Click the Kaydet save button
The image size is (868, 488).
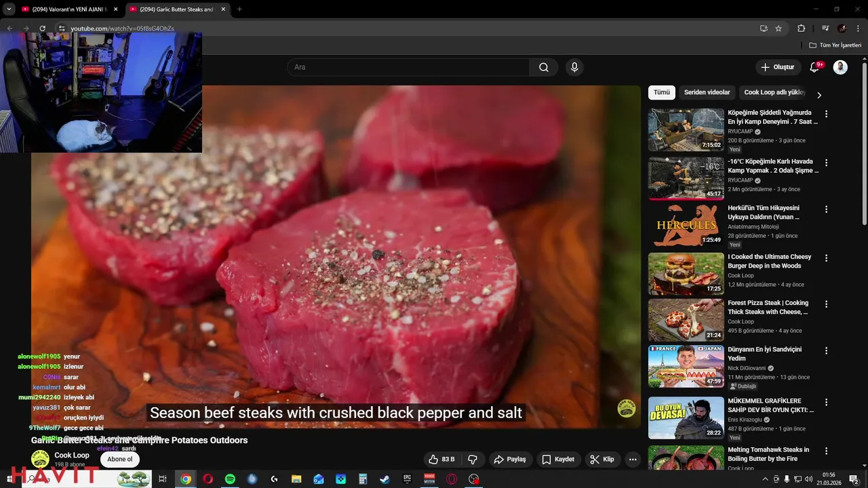pos(558,460)
